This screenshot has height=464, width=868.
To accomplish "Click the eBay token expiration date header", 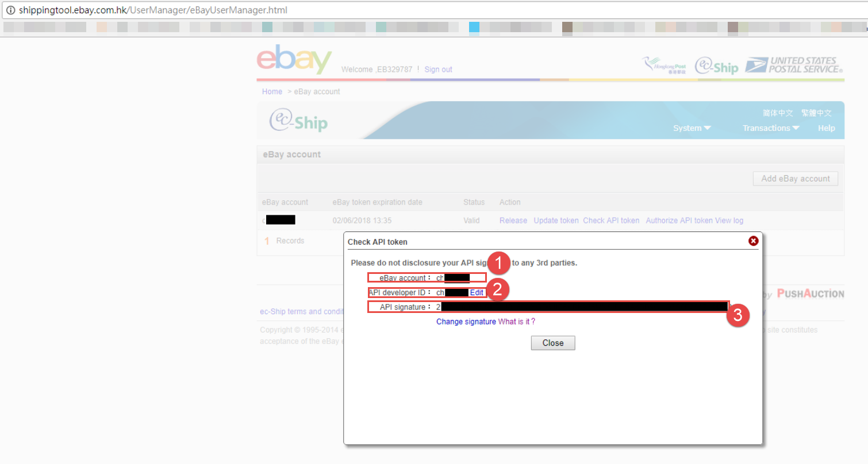I will (x=378, y=202).
